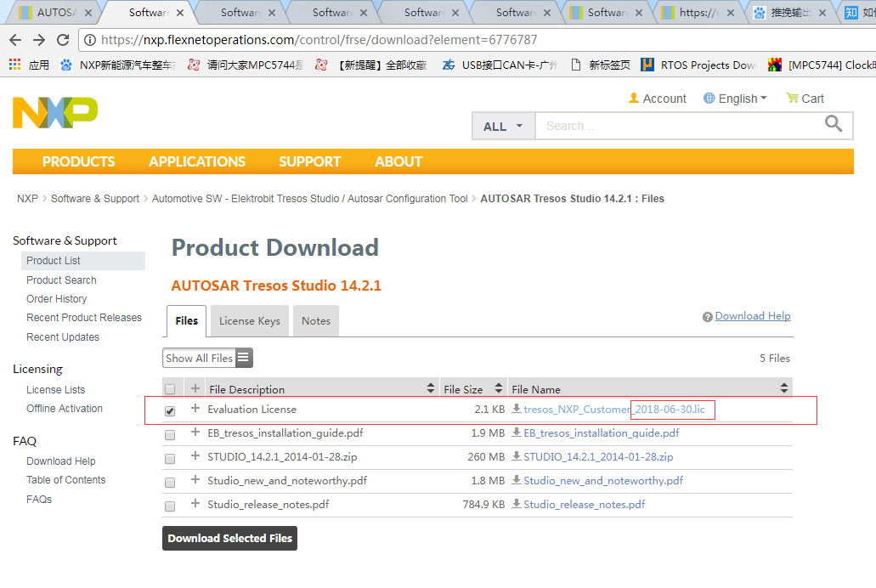This screenshot has width=876, height=588.
Task: Open Offline Activation in sidebar
Action: (65, 409)
